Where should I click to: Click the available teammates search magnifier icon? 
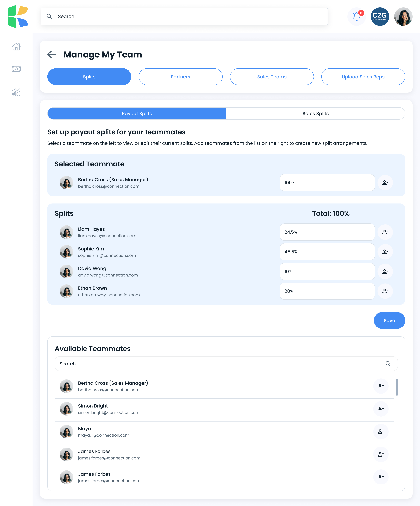coord(388,364)
